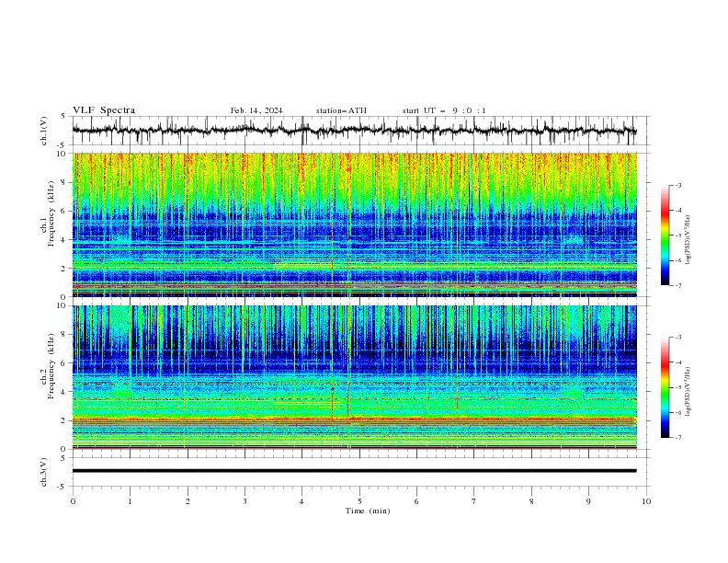728x563 pixels.
Task: Click the '-7' label on the ch.2 color bar
Action: (677, 437)
